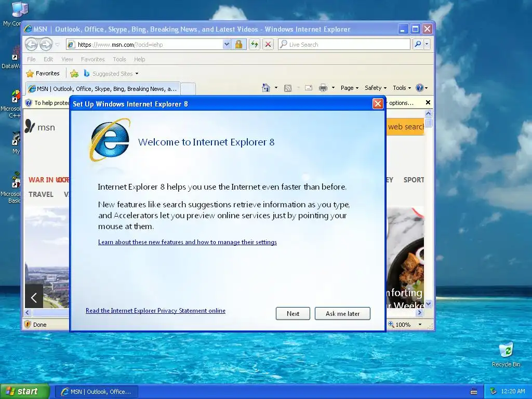
Task: Expand the address bar URL history dropdown
Action: pos(227,45)
